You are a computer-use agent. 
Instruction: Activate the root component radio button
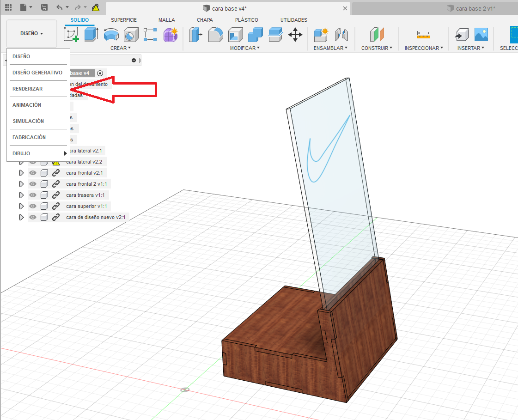tap(100, 73)
